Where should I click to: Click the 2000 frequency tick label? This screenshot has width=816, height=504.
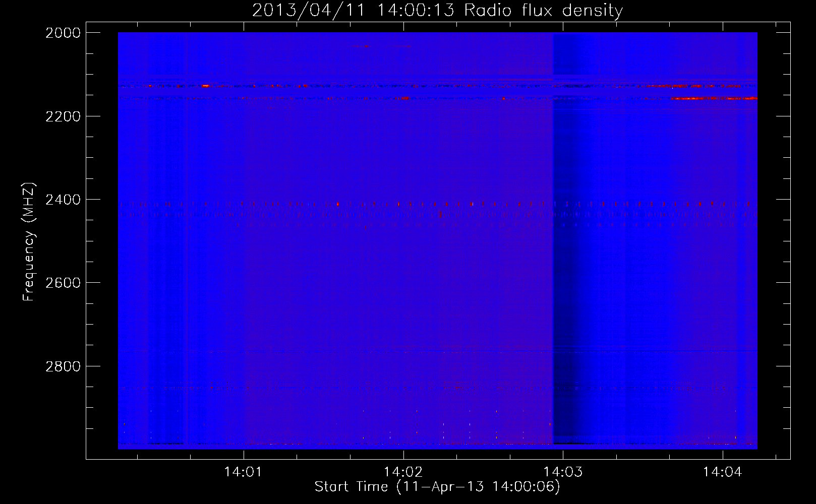63,33
